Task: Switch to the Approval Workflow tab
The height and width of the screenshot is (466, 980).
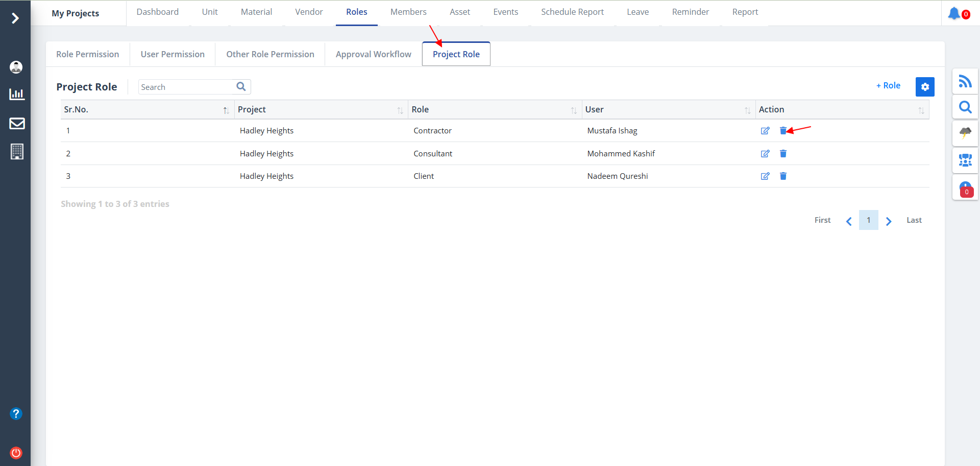Action: click(x=373, y=54)
